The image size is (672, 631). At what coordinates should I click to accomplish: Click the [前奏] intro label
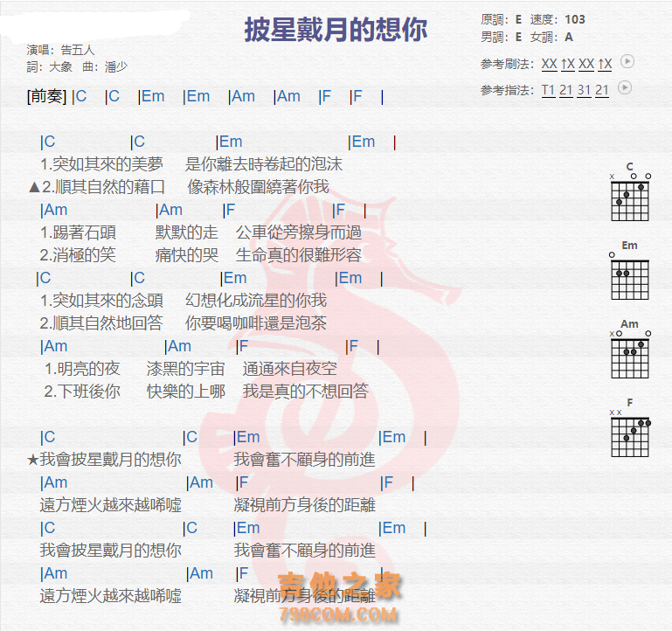point(46,96)
